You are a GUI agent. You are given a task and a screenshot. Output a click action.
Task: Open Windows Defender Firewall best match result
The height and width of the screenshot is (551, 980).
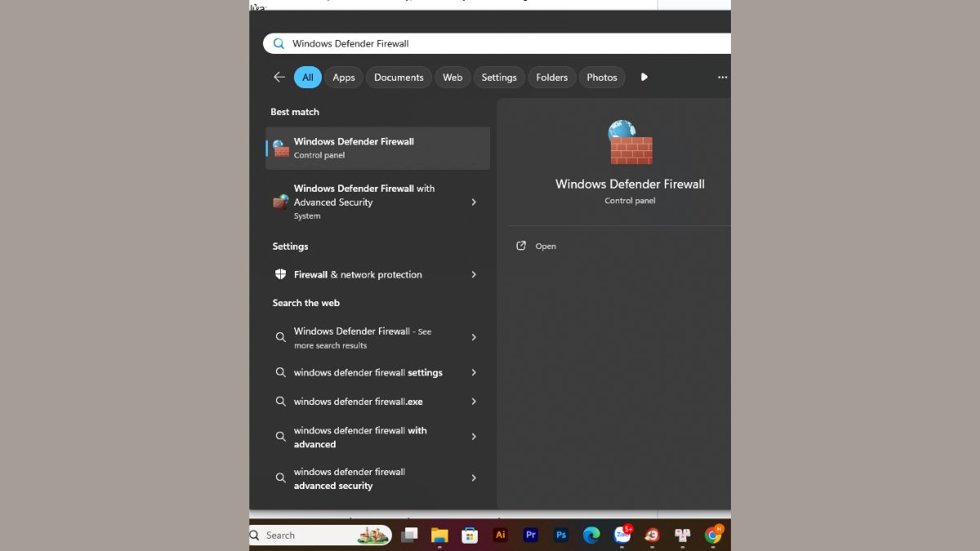point(378,148)
